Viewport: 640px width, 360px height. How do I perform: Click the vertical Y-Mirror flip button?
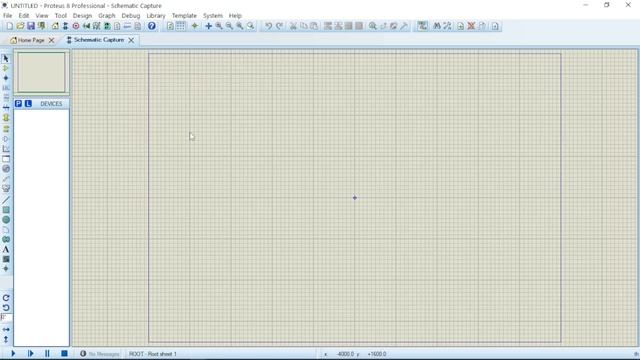[x=6, y=339]
